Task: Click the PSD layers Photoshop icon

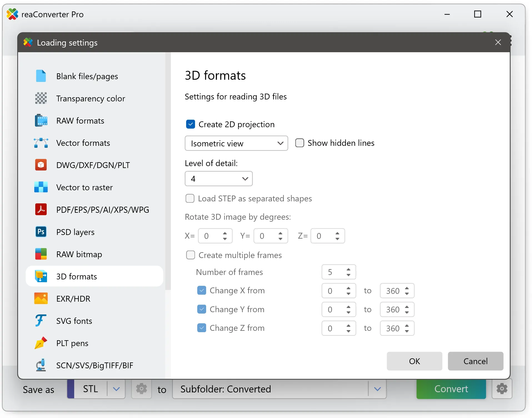Action: 41,232
